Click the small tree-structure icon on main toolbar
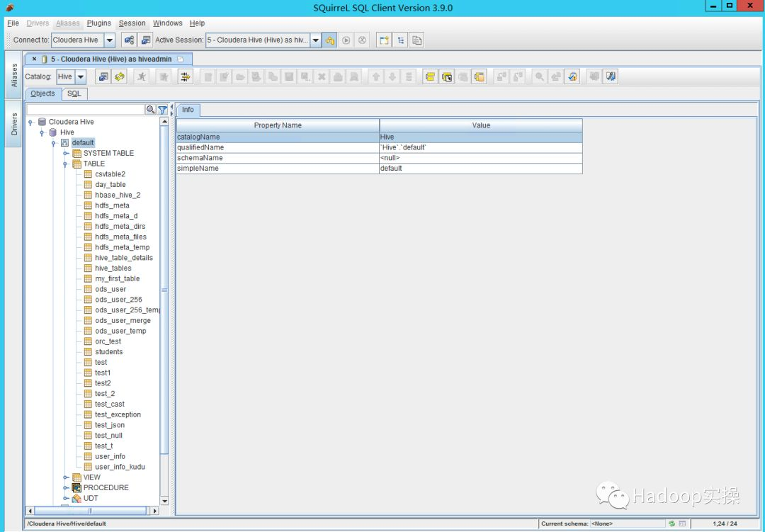The image size is (765, 532). point(400,40)
